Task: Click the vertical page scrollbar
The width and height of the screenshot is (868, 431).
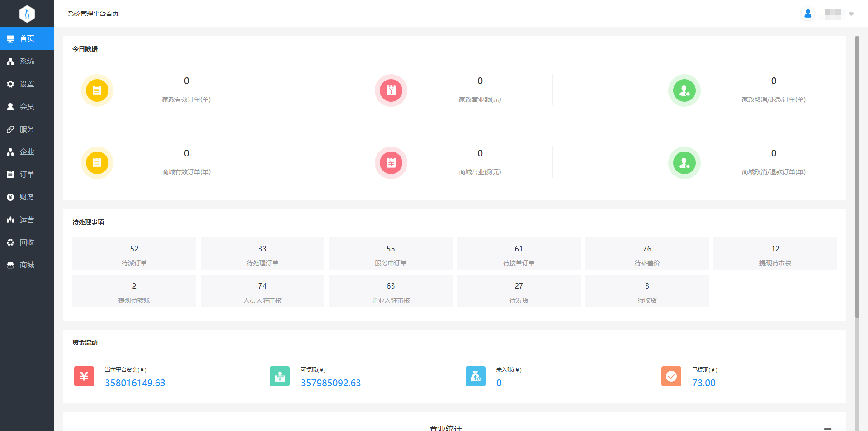Action: point(857,181)
